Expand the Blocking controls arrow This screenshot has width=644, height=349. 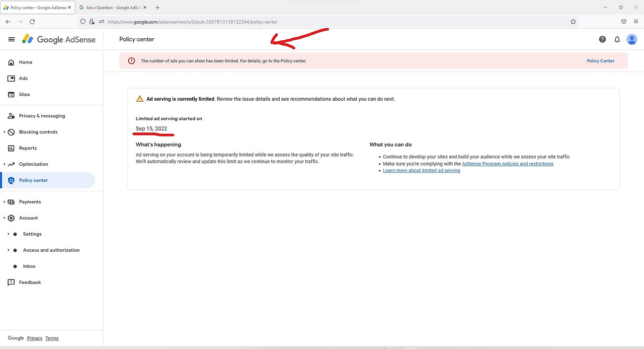(x=5, y=132)
